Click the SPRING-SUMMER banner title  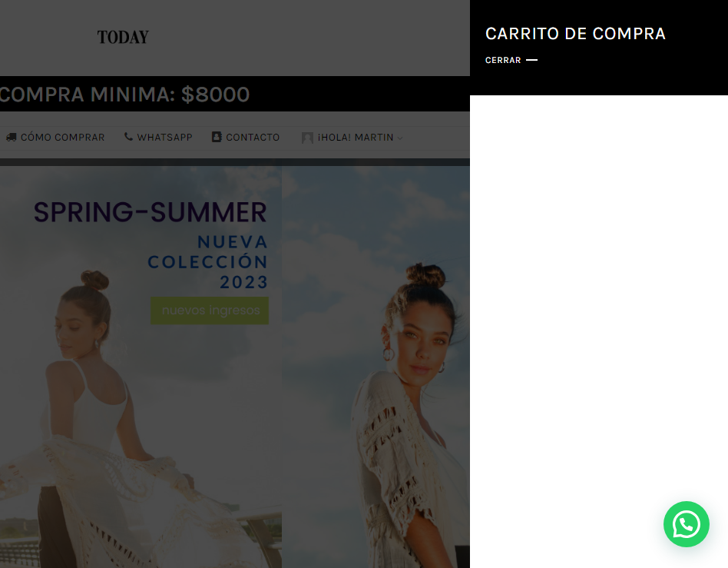tap(151, 212)
